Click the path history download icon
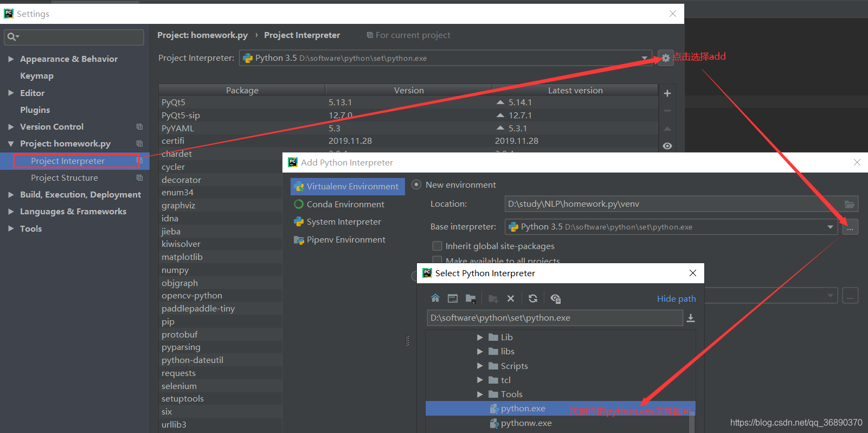The height and width of the screenshot is (433, 868). click(691, 318)
